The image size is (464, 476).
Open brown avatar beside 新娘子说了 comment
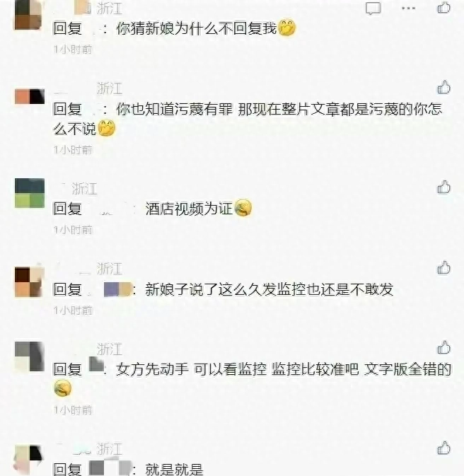(x=29, y=282)
